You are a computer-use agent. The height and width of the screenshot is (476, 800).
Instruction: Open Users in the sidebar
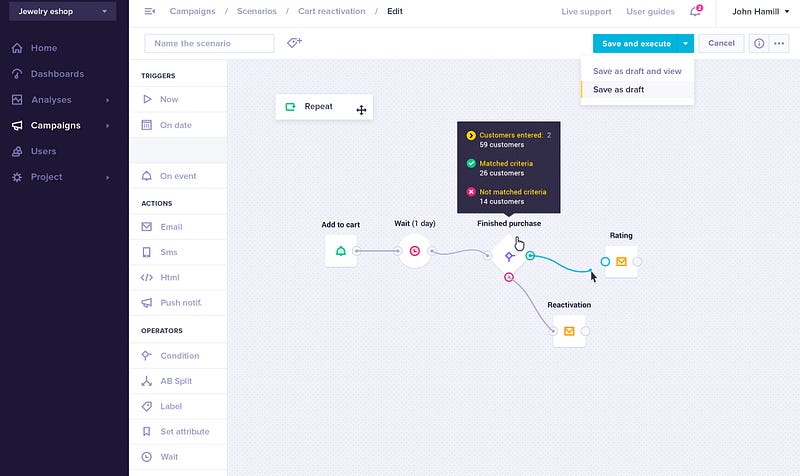click(x=43, y=152)
